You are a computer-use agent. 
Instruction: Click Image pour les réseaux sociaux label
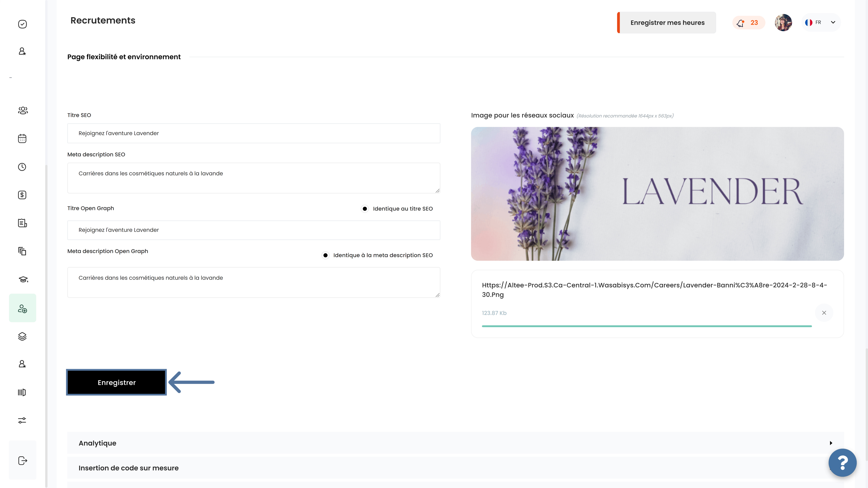(x=522, y=115)
